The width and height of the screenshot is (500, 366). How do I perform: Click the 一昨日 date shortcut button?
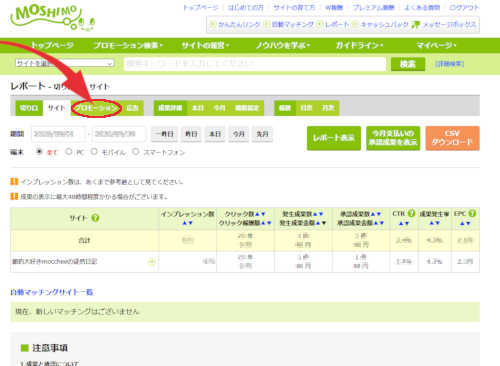164,134
